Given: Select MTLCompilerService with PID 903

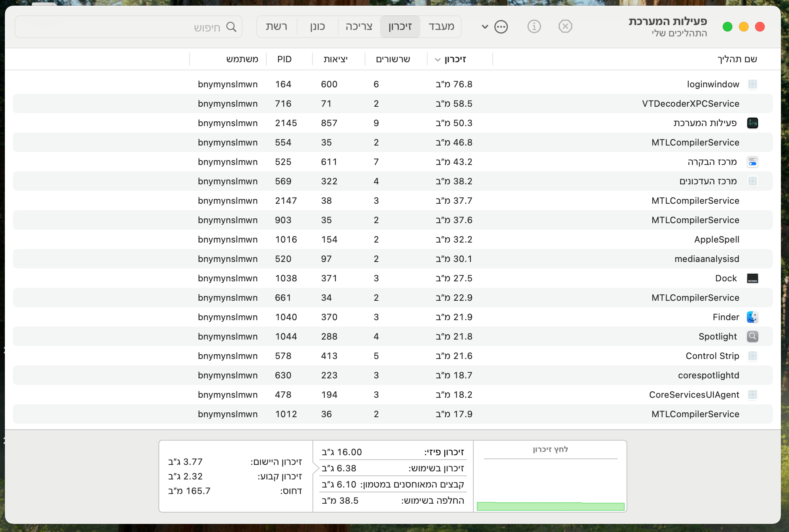Looking at the screenshot, I should click(695, 220).
